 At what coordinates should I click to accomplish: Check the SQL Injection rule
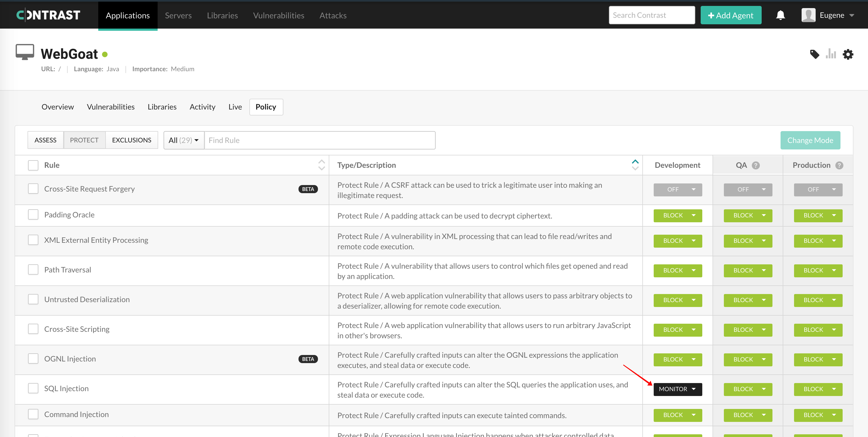point(33,388)
